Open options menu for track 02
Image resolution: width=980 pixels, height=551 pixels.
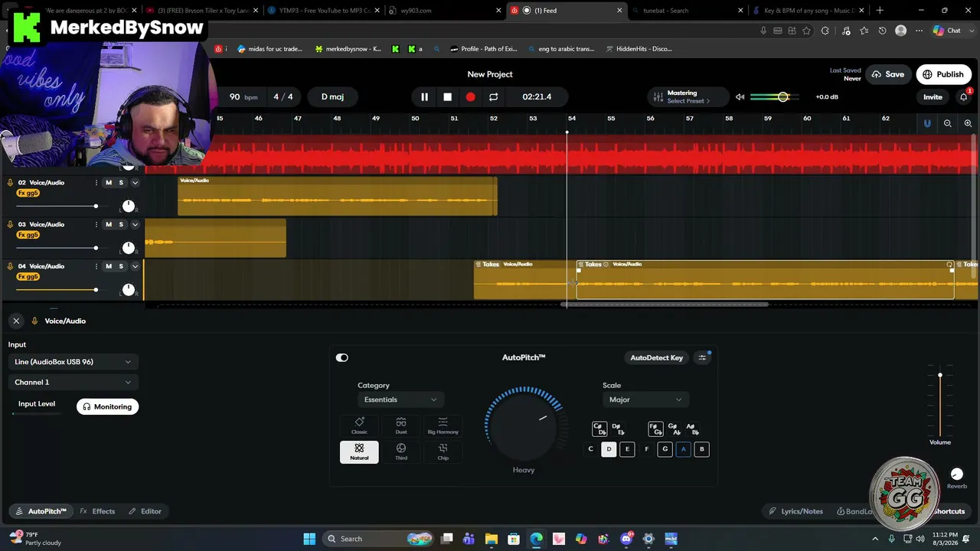pyautogui.click(x=96, y=183)
